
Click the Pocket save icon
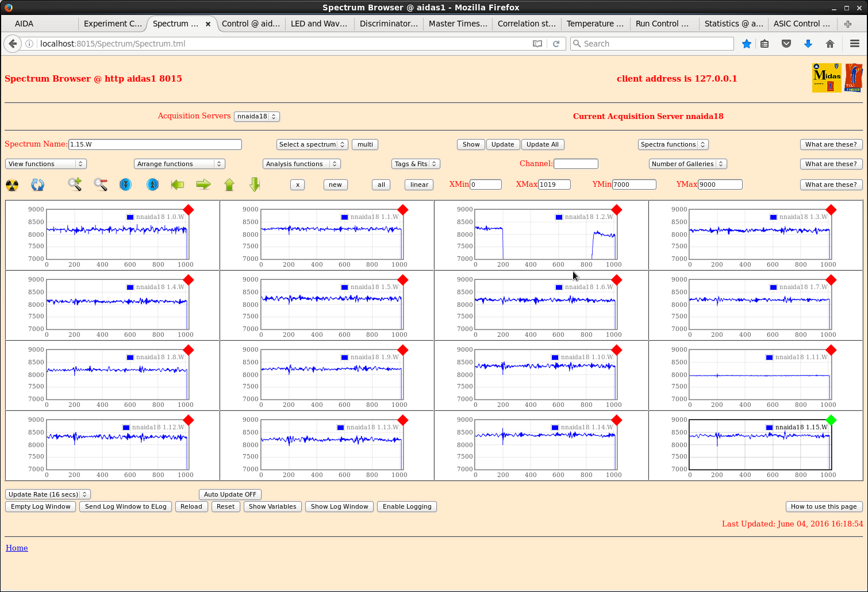786,44
